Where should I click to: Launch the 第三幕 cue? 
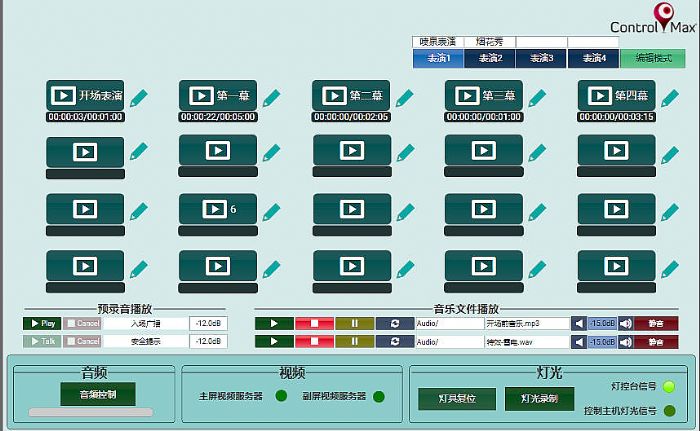click(483, 95)
